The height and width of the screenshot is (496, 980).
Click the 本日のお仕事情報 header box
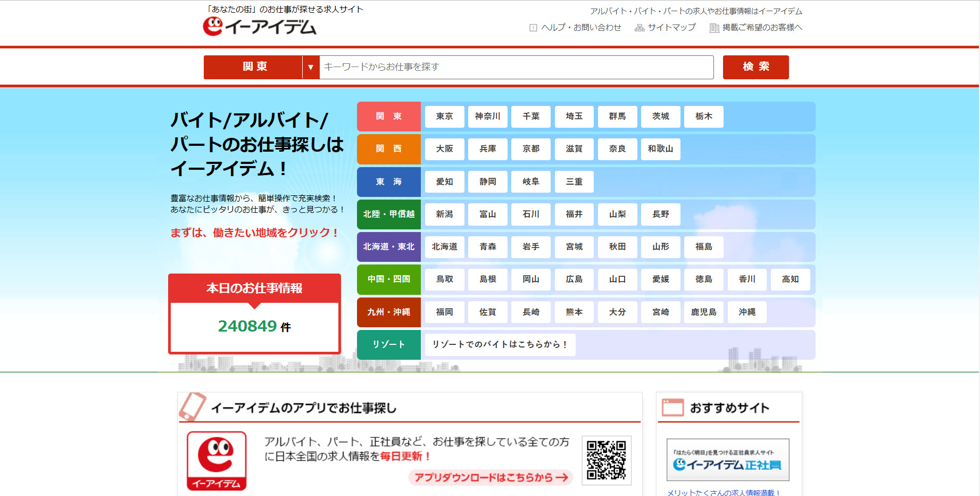[254, 288]
